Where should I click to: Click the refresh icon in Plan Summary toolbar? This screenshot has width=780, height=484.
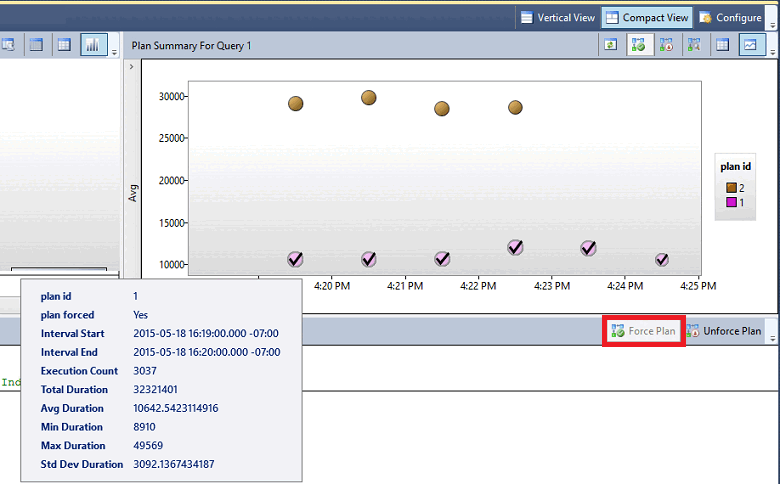(610, 45)
